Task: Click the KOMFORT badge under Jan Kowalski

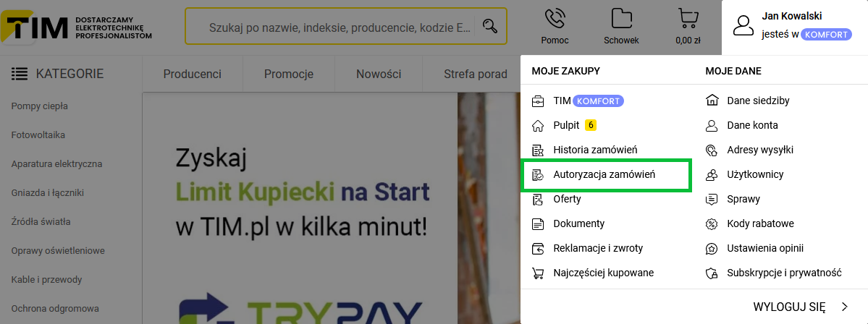Action: [x=827, y=34]
